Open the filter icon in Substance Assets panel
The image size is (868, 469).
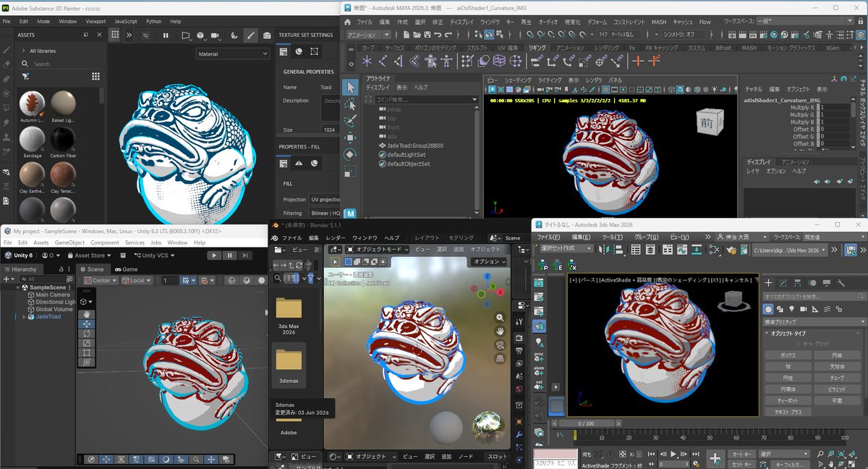point(25,76)
